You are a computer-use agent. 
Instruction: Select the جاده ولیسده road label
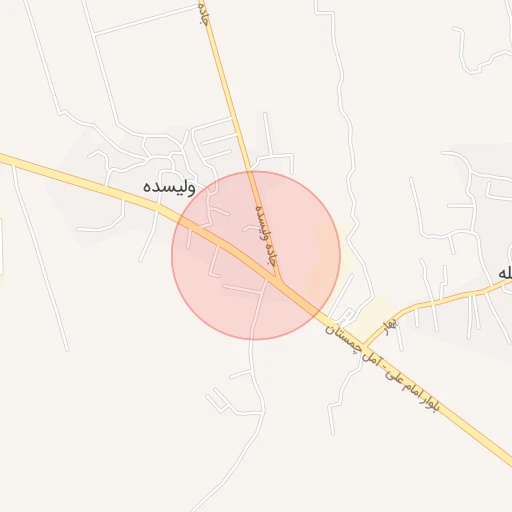265,236
